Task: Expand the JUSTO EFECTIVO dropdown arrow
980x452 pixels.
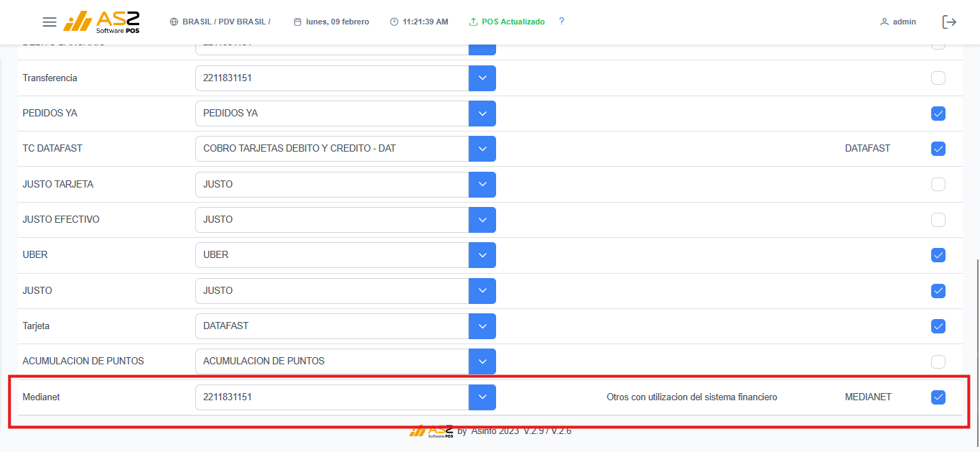Action: click(x=482, y=220)
